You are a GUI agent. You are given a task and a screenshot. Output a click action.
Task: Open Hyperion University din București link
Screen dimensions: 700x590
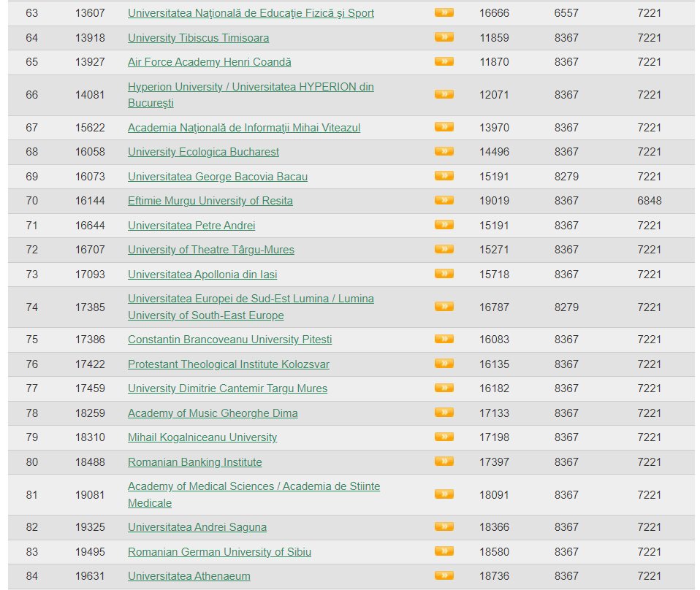click(251, 95)
